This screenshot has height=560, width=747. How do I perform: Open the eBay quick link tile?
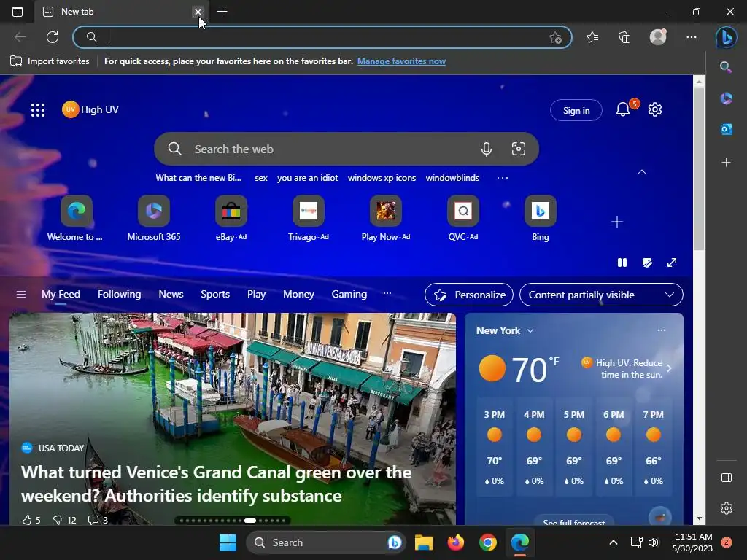(x=231, y=219)
